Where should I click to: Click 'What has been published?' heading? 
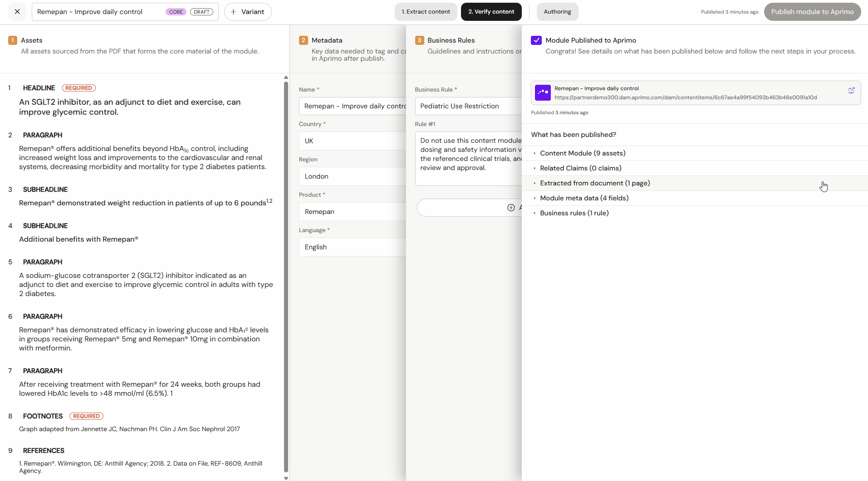coord(574,135)
